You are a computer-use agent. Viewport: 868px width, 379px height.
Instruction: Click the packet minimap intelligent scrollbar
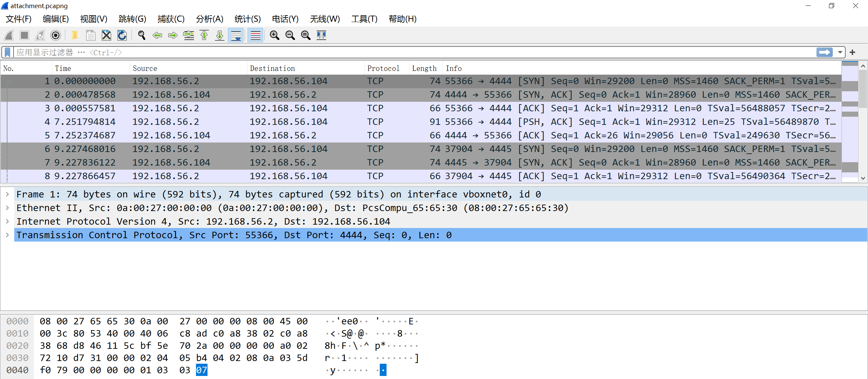pyautogui.click(x=850, y=122)
